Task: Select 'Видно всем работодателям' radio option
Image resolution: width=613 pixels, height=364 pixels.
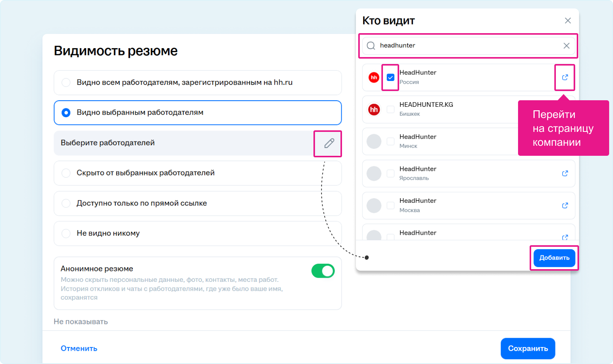Action: [66, 83]
